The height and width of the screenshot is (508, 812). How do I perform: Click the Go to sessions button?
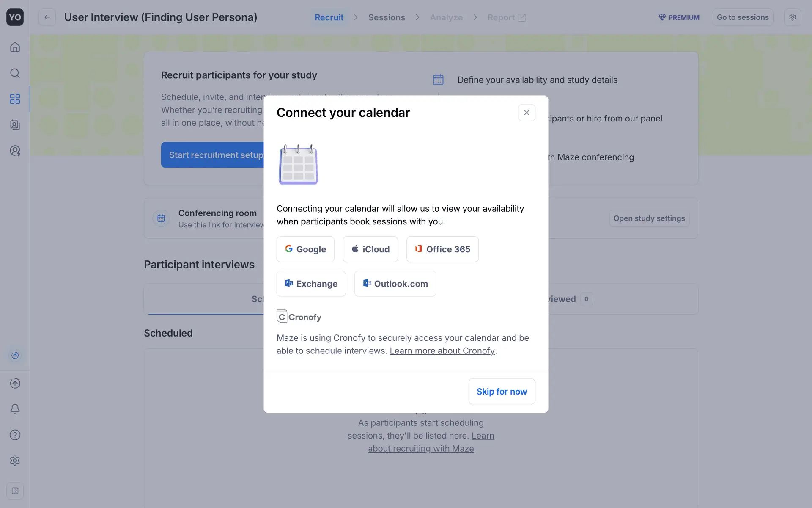point(742,17)
